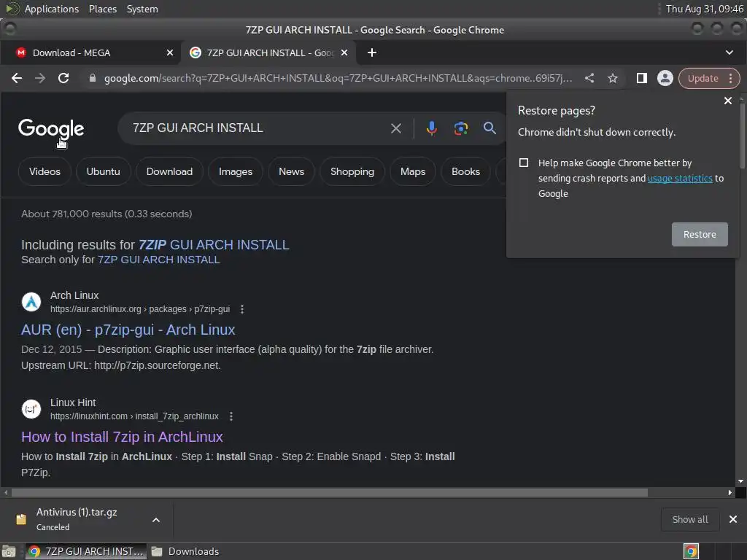Click the horizontal scrollbar thumb

(329, 492)
